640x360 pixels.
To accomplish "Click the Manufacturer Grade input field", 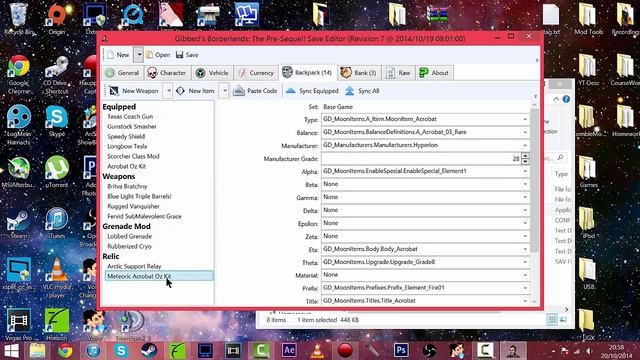I will (x=421, y=158).
